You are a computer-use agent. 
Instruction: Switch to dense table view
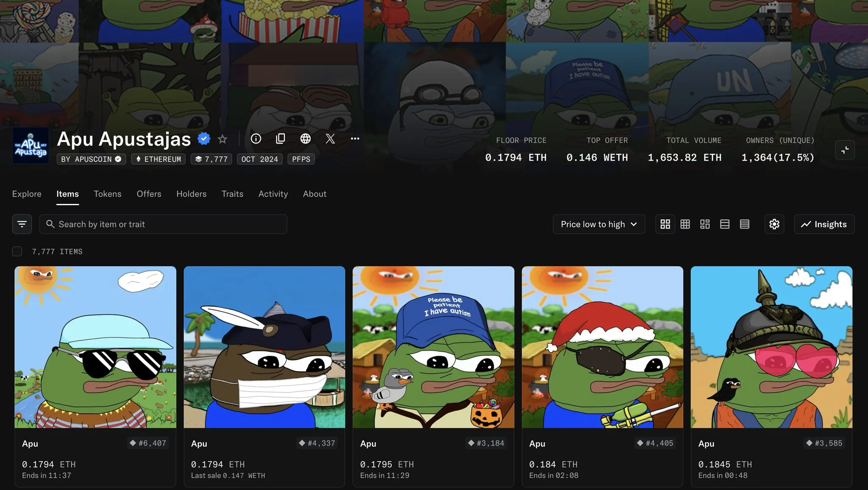[745, 224]
